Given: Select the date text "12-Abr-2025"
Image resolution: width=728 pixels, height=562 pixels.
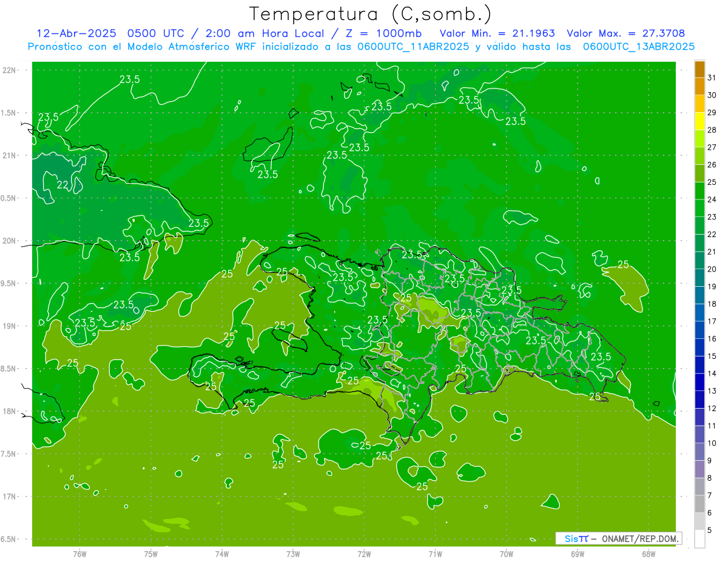Looking at the screenshot, I should click(x=76, y=33).
